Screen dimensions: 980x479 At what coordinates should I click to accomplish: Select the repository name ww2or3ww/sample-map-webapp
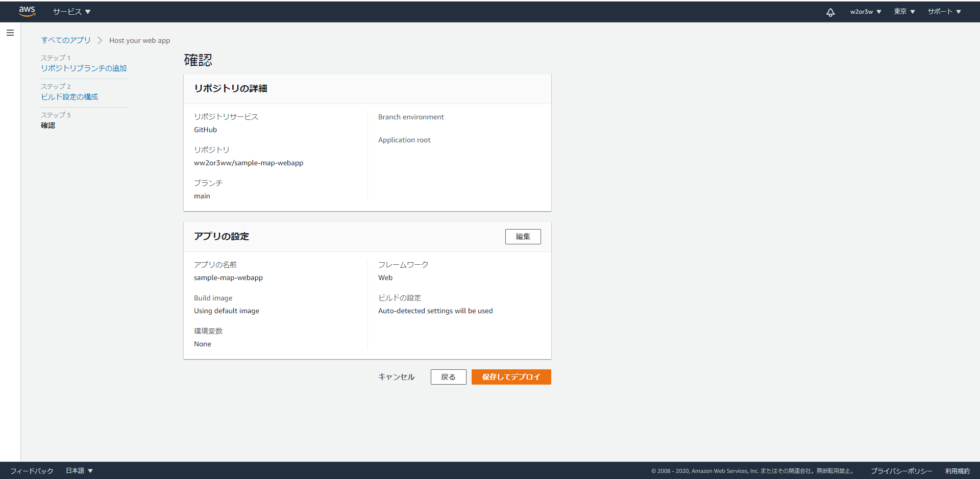pos(249,163)
